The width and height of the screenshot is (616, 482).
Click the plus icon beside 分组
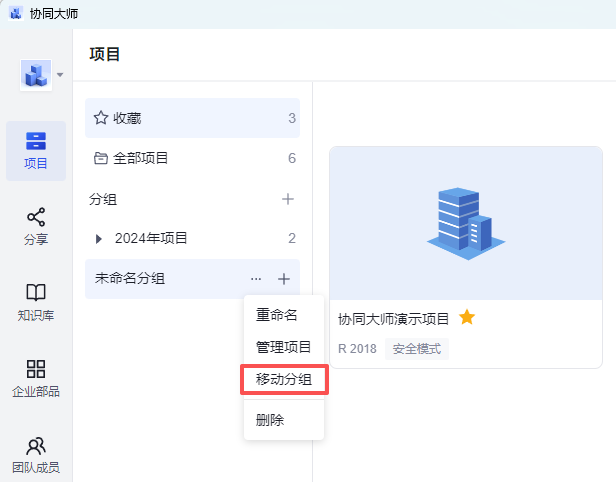(288, 199)
